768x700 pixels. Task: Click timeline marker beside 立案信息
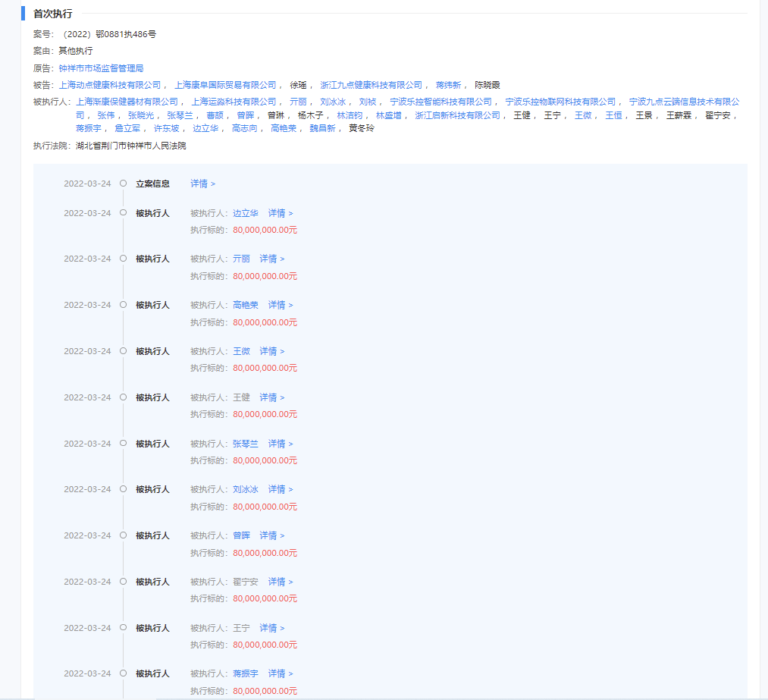click(x=123, y=184)
